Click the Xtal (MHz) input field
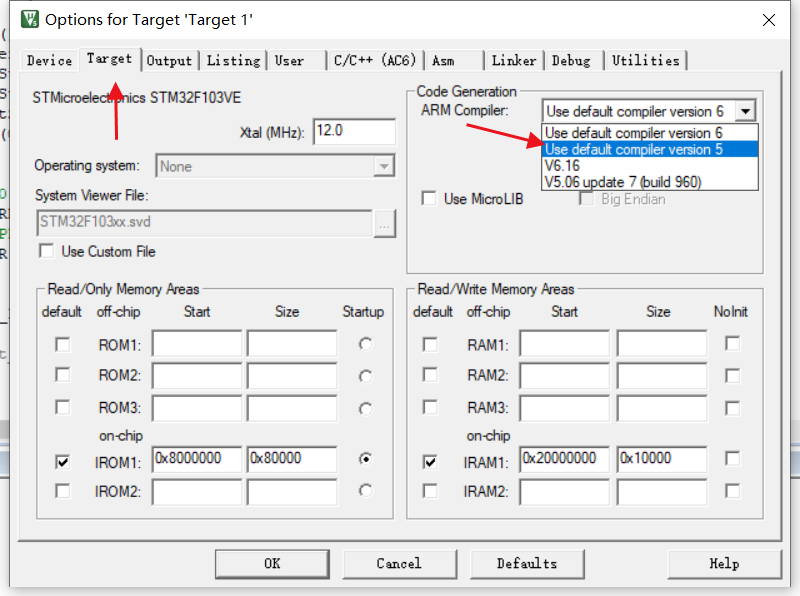 pos(354,132)
